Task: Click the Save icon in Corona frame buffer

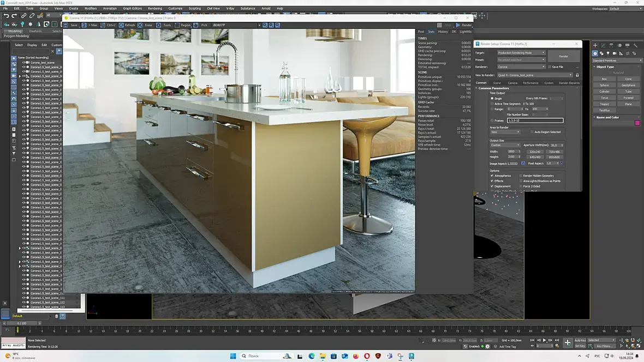Action: point(66,25)
